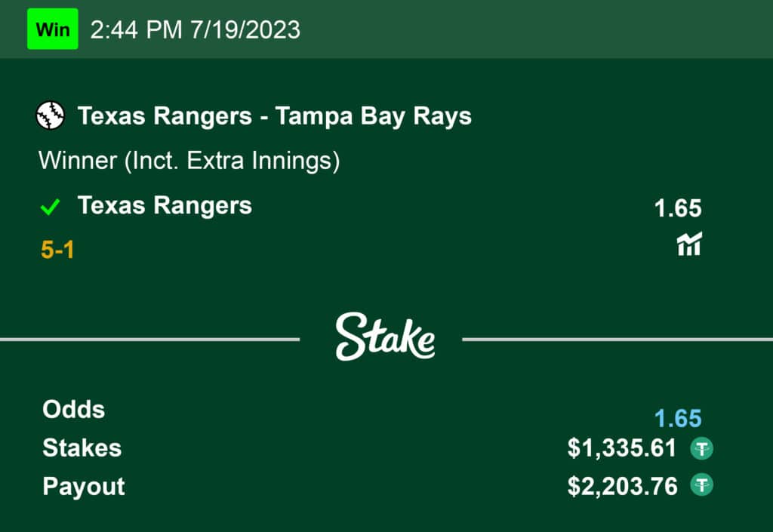This screenshot has width=773, height=532.
Task: Click the green Win status badge
Action: (x=52, y=29)
